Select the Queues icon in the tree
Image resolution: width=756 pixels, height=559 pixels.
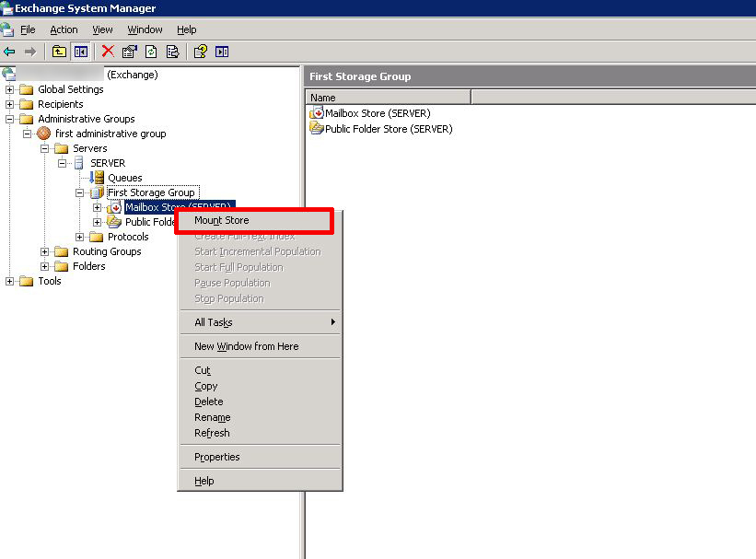[x=97, y=178]
